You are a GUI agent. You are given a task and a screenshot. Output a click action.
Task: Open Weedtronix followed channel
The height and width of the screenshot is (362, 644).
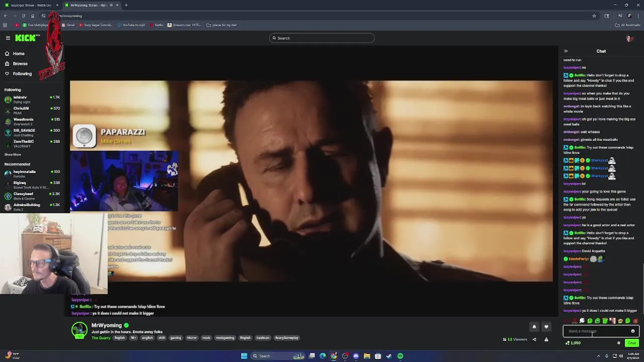(x=32, y=121)
